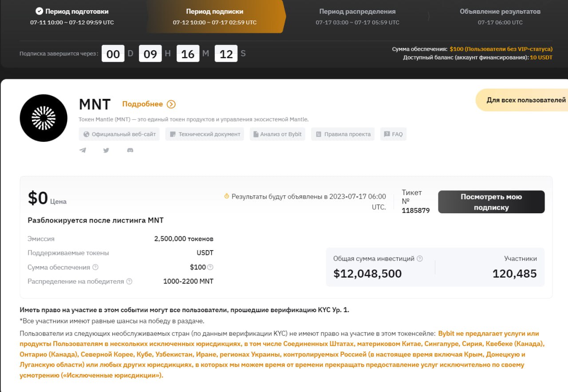Click the checkmark icon on Период подготовки
Screen dimensions: 568x392
39,11
